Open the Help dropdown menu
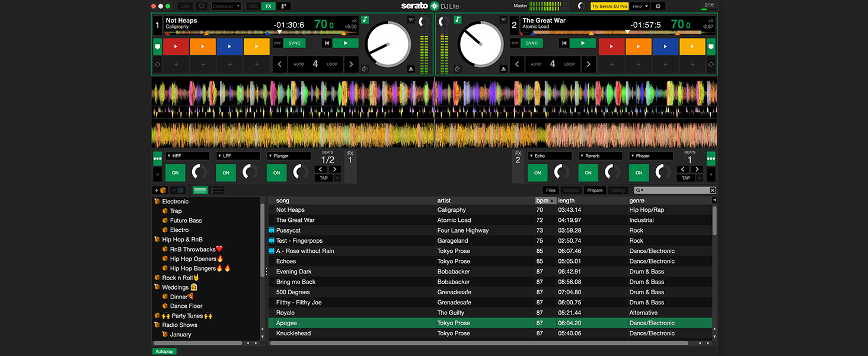Screen dimensions: 868x356 point(639,6)
